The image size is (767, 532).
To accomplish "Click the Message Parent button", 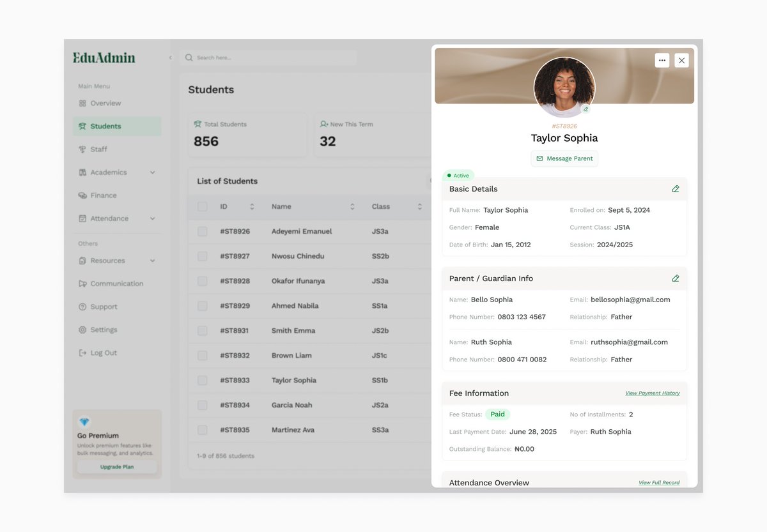I will pyautogui.click(x=564, y=158).
